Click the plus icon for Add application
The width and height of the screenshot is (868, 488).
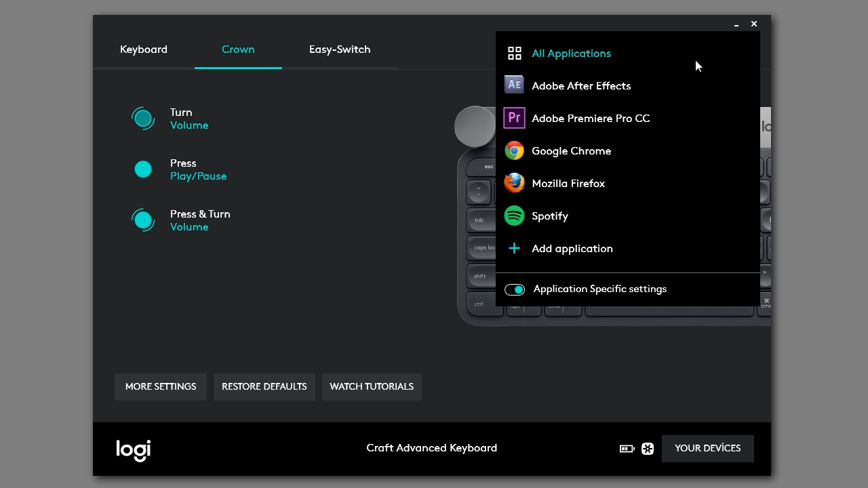pyautogui.click(x=515, y=249)
